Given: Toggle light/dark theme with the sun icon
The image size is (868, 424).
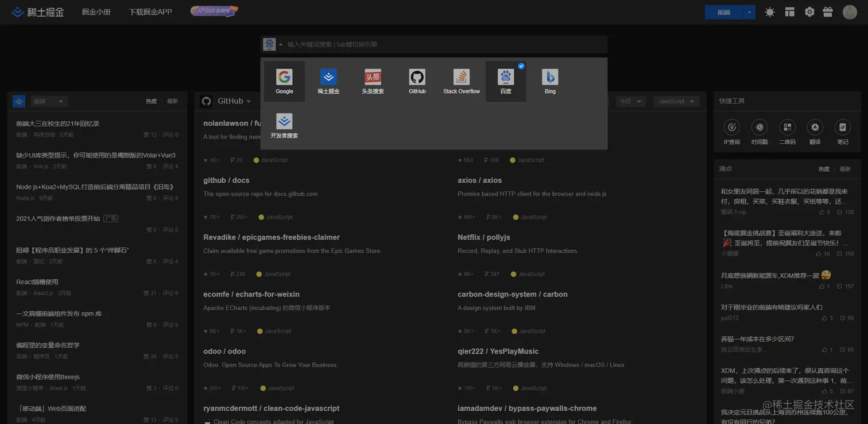Looking at the screenshot, I should (770, 11).
